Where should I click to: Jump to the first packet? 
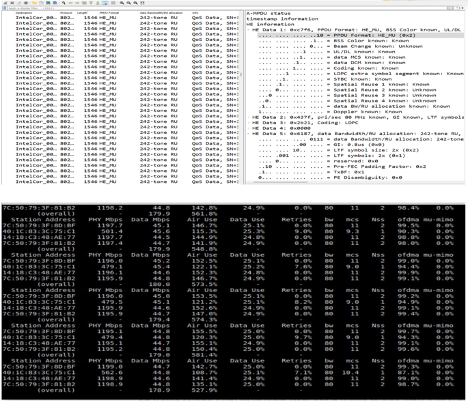[91, 3]
